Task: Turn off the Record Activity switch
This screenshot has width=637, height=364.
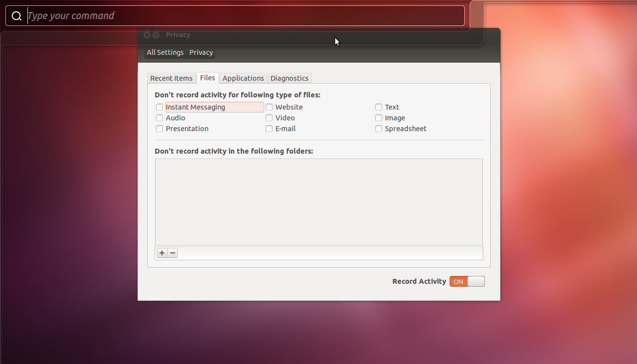Action: tap(467, 281)
